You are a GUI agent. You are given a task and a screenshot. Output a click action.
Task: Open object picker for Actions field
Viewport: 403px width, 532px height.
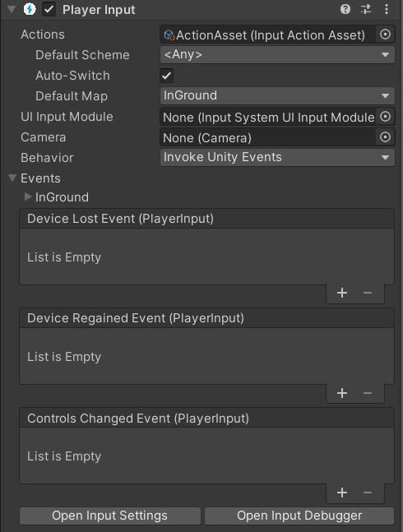tap(385, 35)
